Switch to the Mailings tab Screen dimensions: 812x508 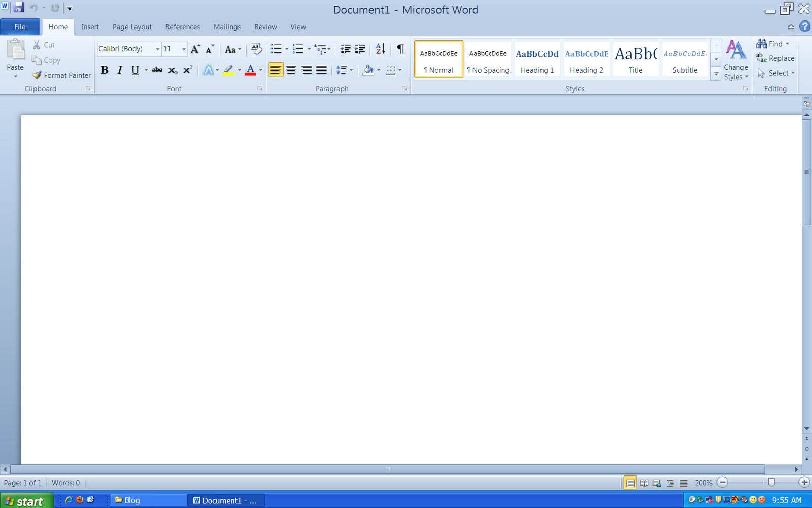tap(227, 27)
